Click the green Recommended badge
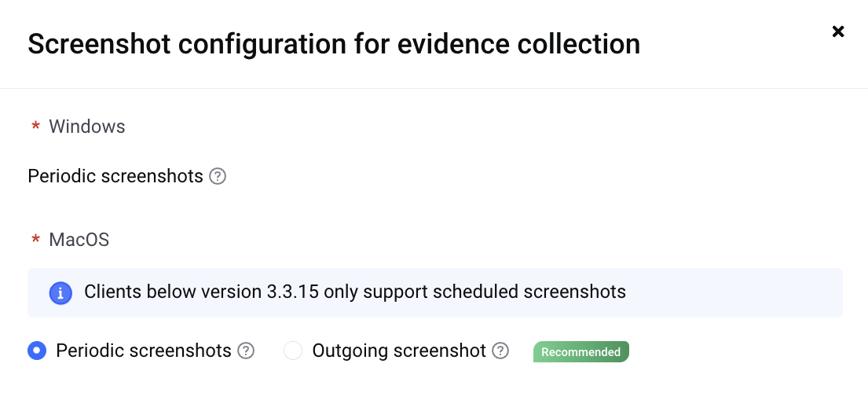This screenshot has height=415, width=868. (581, 352)
